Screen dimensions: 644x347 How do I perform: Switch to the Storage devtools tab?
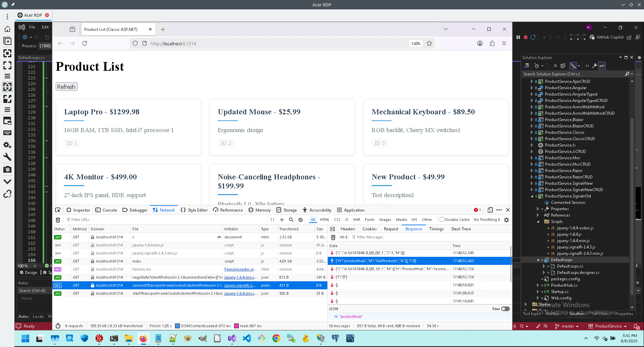tap(286, 210)
